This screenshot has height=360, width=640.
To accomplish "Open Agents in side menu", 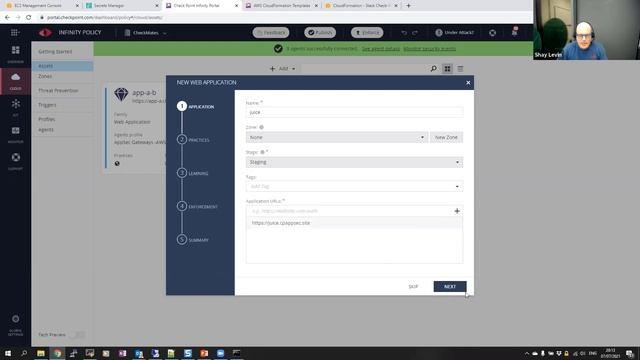I will [x=46, y=130].
